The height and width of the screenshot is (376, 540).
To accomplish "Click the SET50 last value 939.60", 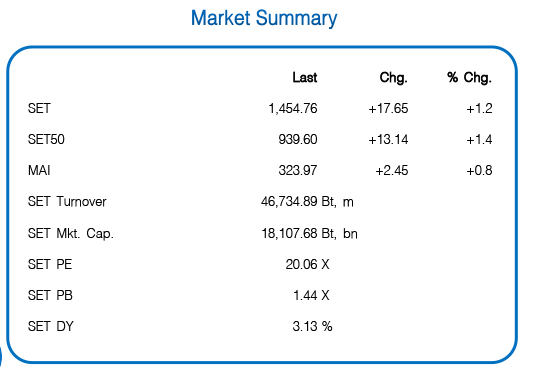I will click(298, 139).
